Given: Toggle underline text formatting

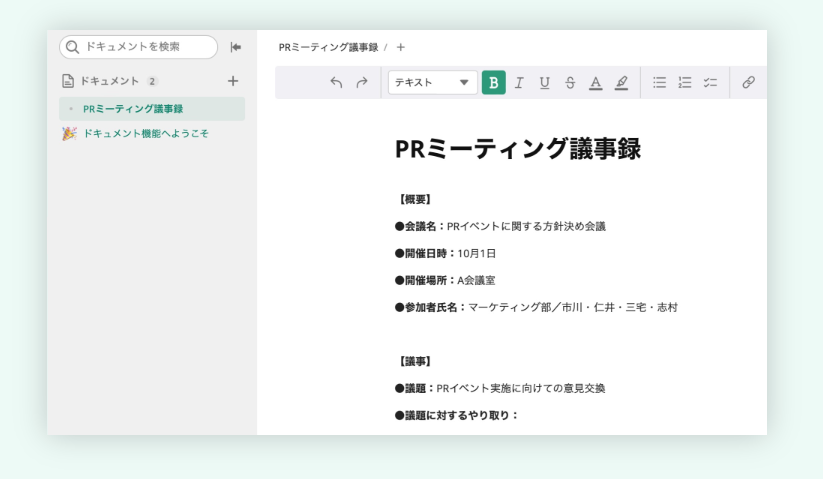Looking at the screenshot, I should 544,83.
